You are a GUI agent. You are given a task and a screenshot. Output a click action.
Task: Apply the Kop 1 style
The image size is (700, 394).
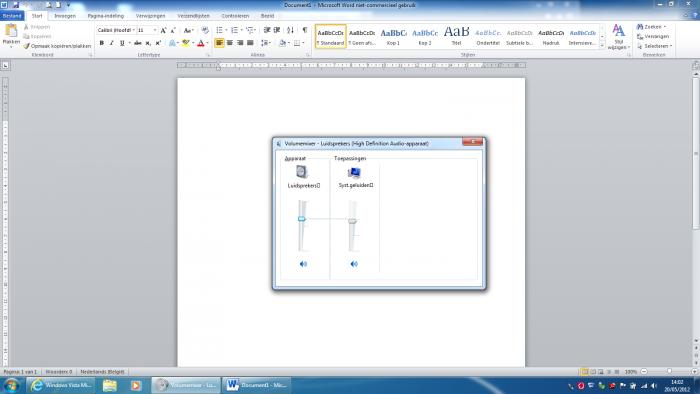click(393, 36)
